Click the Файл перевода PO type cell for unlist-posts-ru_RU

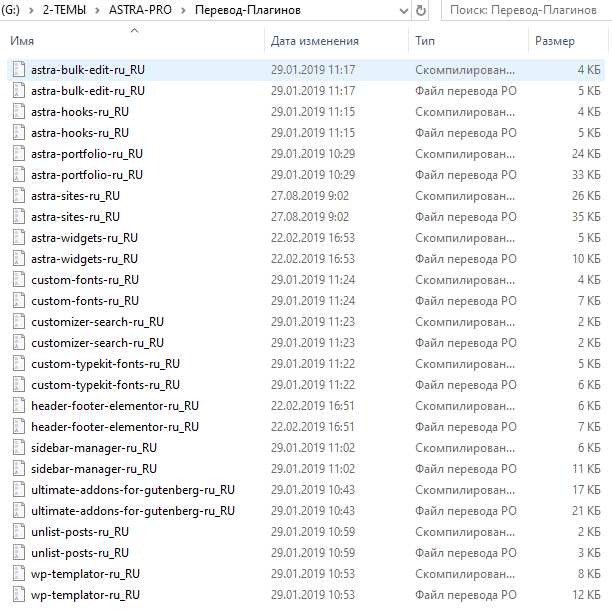(x=466, y=553)
